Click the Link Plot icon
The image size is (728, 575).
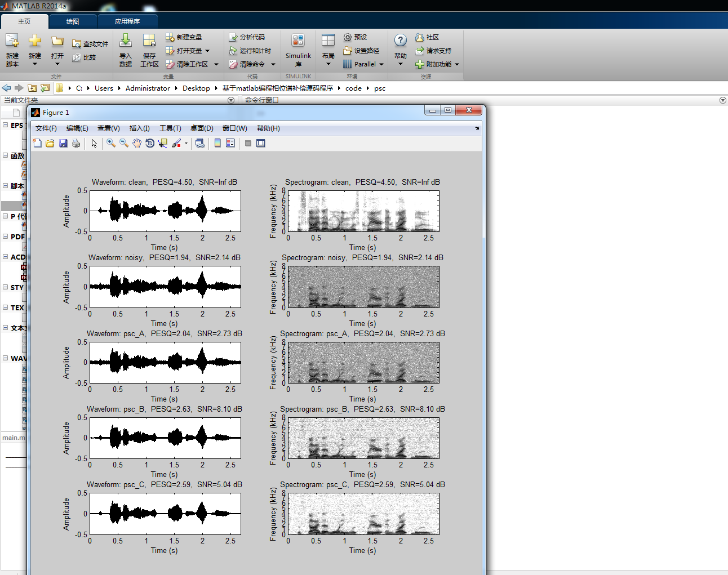199,143
